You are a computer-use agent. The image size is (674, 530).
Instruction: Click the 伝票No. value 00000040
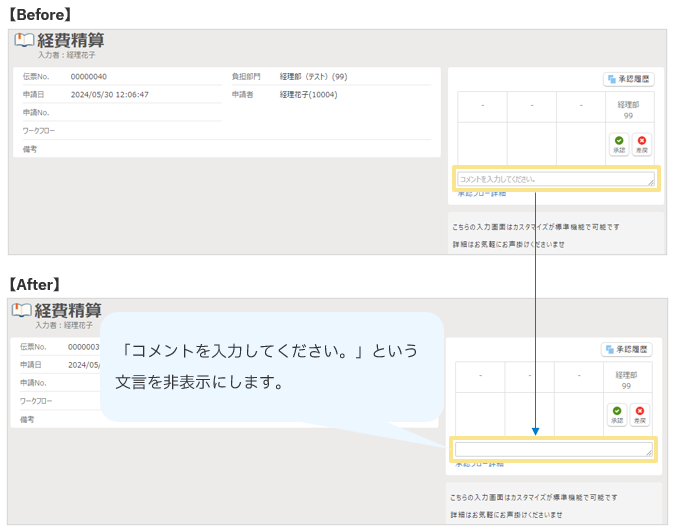(89, 76)
